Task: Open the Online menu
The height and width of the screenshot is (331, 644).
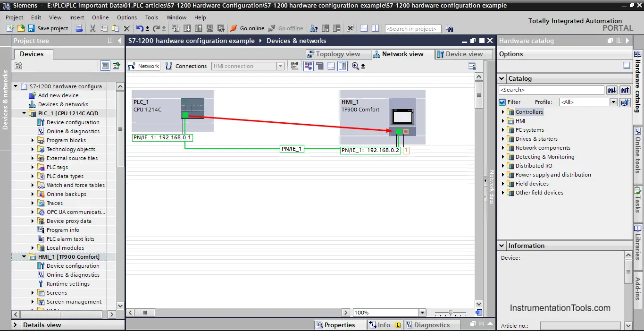Action: [x=100, y=17]
